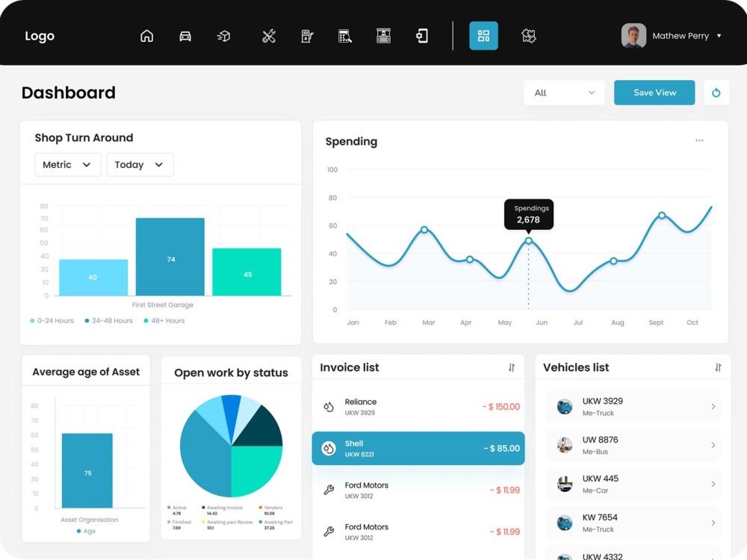Sort the Vehicles list with sort icon
This screenshot has width=747, height=560.
tap(718, 367)
